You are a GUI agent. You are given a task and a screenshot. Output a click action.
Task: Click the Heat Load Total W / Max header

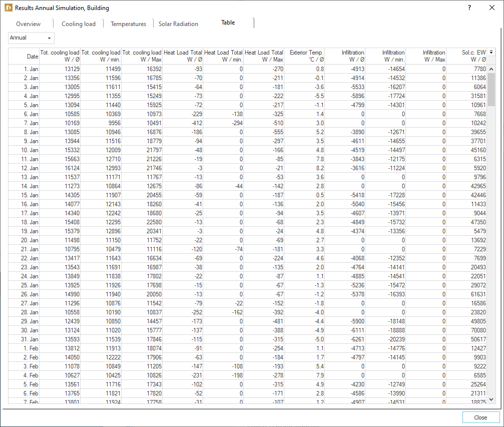(264, 56)
